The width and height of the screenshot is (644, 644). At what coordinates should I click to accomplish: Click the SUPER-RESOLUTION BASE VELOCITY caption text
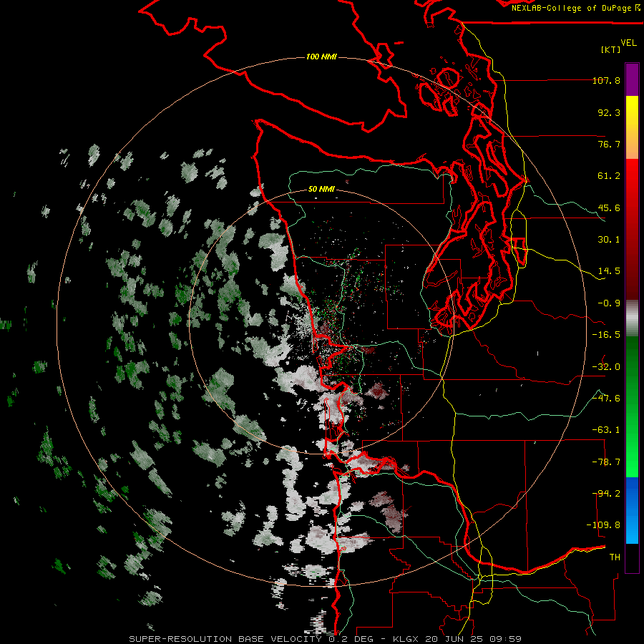click(x=225, y=639)
